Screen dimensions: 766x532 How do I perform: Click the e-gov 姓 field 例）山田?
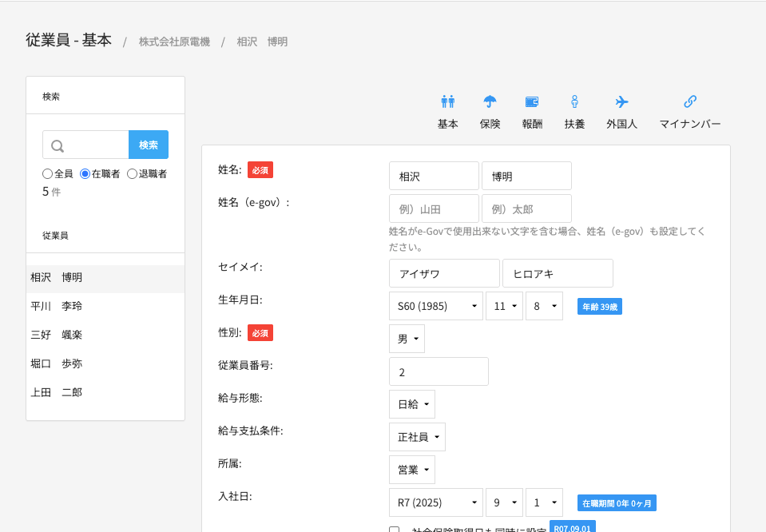point(434,208)
